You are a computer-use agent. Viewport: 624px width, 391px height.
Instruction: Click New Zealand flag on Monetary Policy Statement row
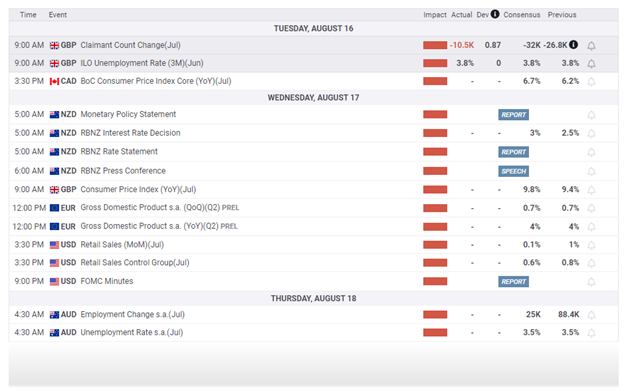pyautogui.click(x=54, y=115)
